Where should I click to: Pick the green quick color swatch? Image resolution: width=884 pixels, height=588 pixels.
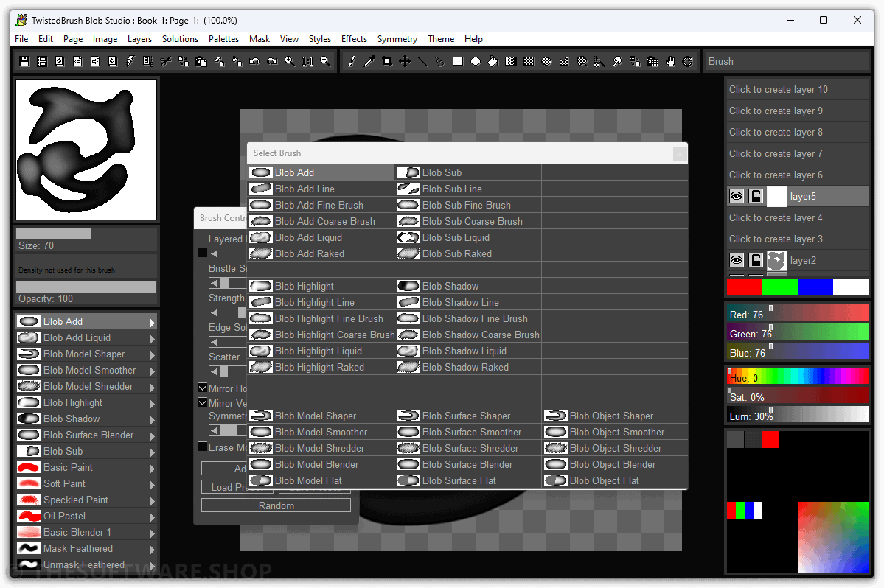[x=779, y=287]
